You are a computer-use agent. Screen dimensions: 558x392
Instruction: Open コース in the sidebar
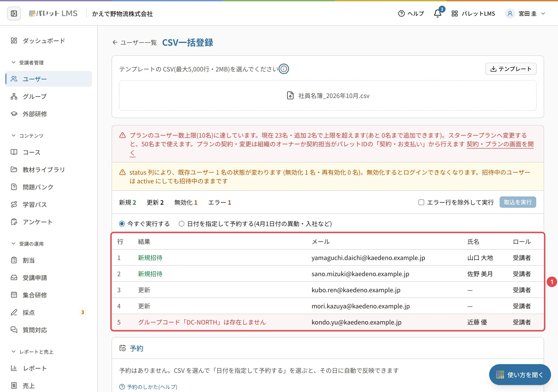pos(49,152)
